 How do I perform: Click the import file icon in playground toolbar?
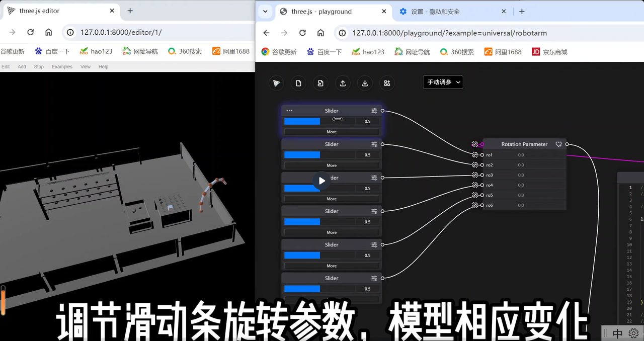pos(320,83)
